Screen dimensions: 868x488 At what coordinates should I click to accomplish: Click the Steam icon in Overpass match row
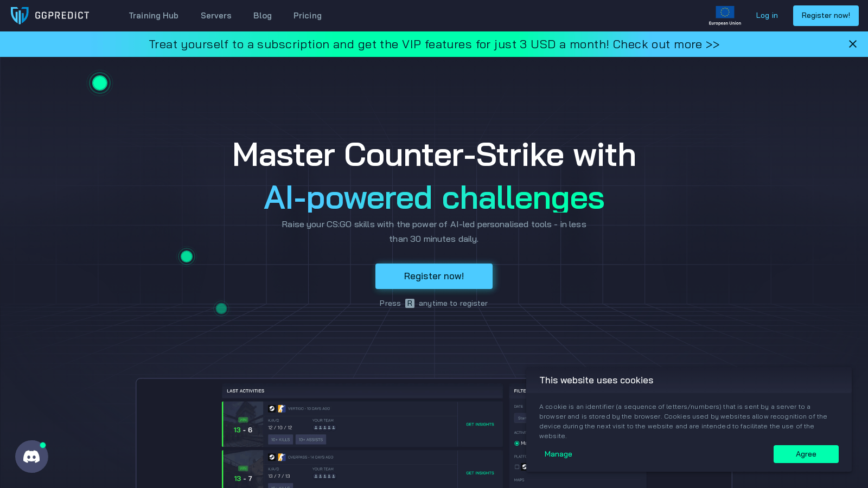[272, 457]
